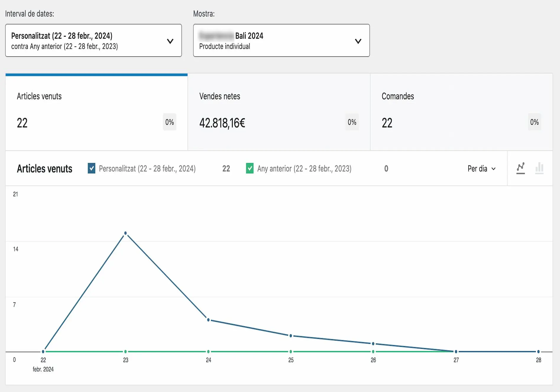Click the data point on day 28
560x392 pixels.
click(x=538, y=351)
